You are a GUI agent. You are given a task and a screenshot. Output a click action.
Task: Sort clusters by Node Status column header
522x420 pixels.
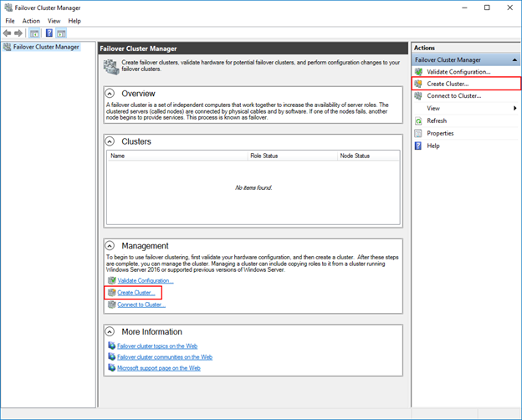coord(369,156)
